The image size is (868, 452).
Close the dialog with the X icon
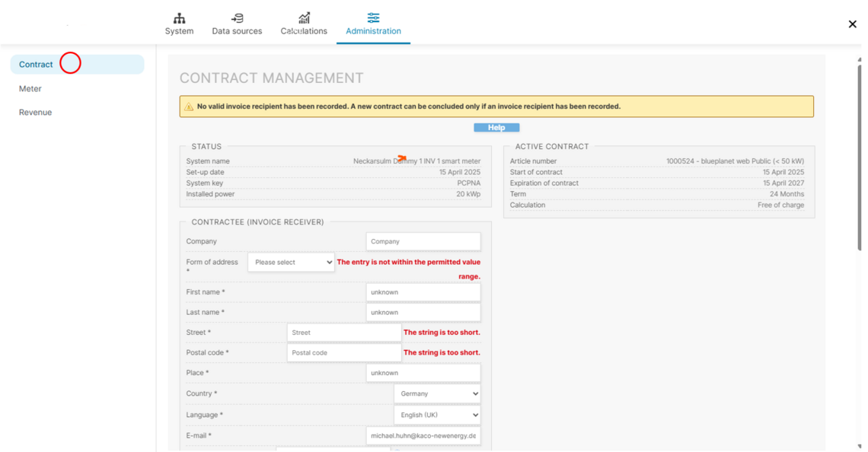pos(852,24)
